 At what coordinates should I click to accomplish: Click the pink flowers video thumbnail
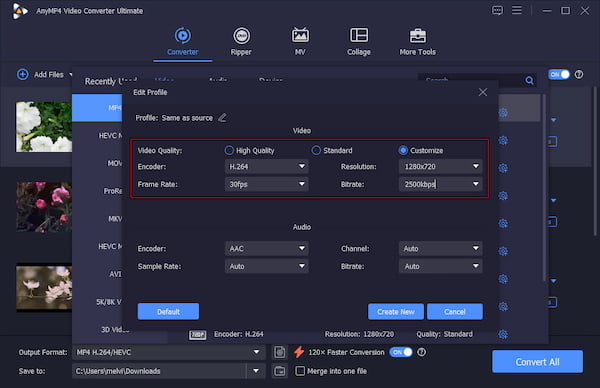point(44,207)
